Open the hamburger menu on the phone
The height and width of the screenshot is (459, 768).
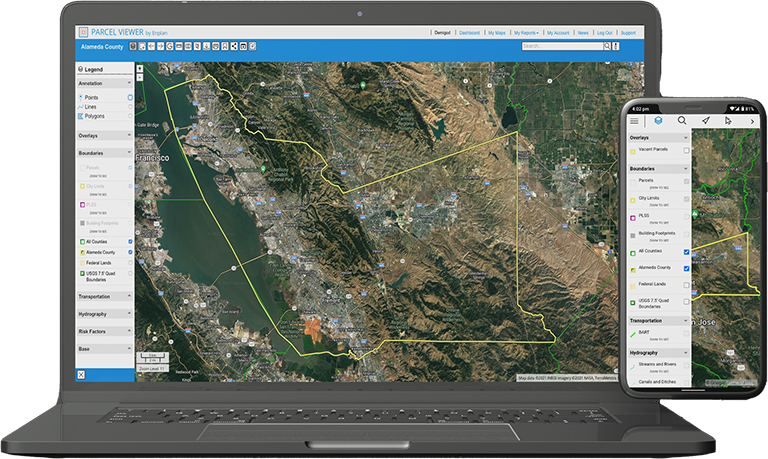coord(634,121)
